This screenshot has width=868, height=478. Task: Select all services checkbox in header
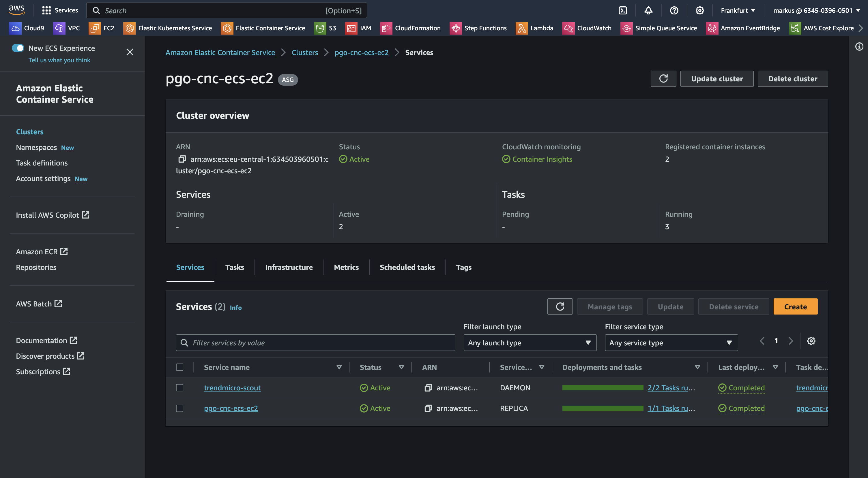[x=179, y=367]
